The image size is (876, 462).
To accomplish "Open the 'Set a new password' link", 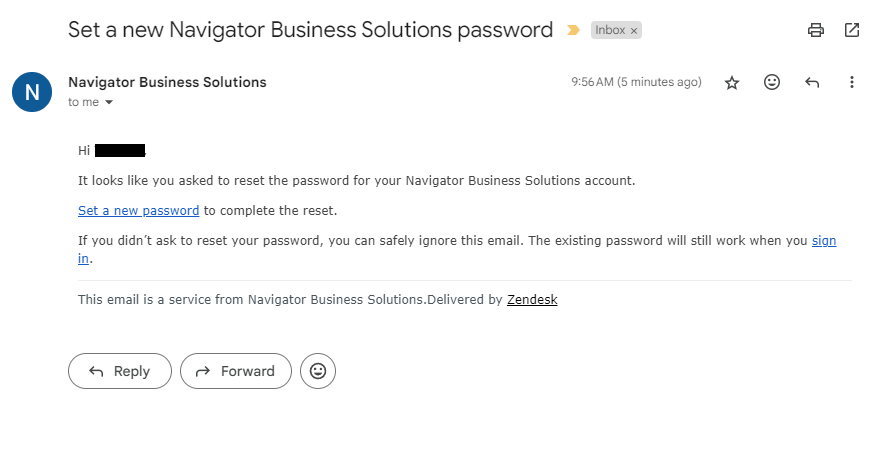I will point(139,211).
